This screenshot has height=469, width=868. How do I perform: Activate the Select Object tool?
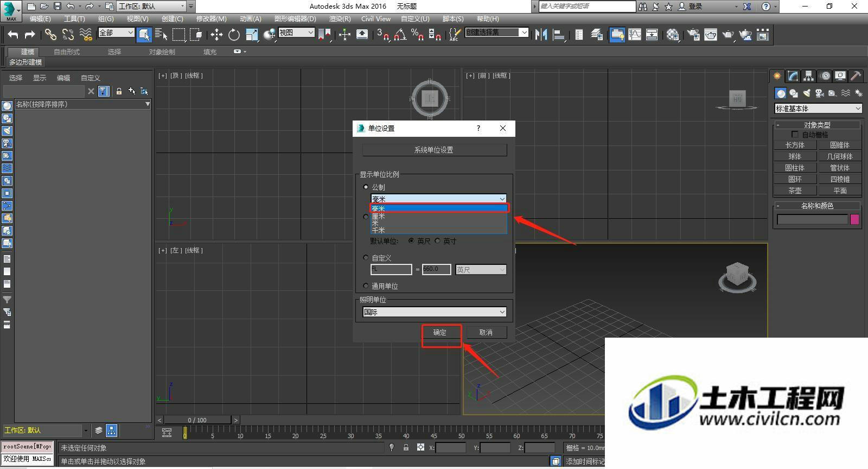144,35
